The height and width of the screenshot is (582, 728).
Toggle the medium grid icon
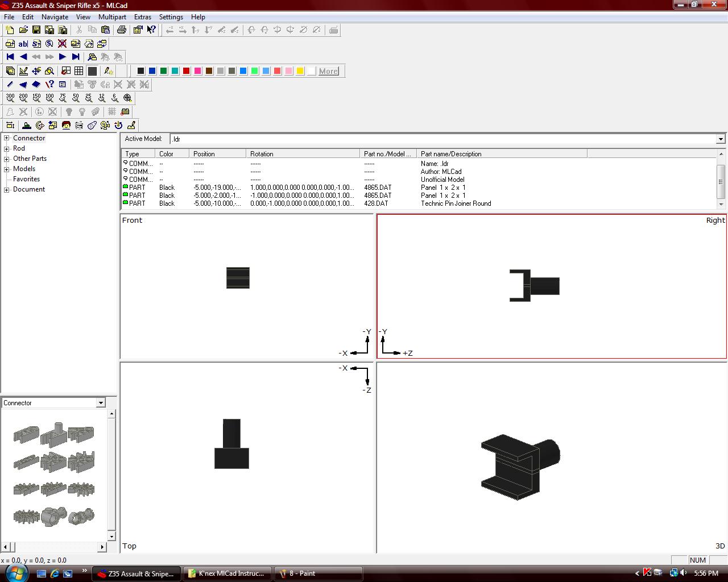[x=79, y=71]
